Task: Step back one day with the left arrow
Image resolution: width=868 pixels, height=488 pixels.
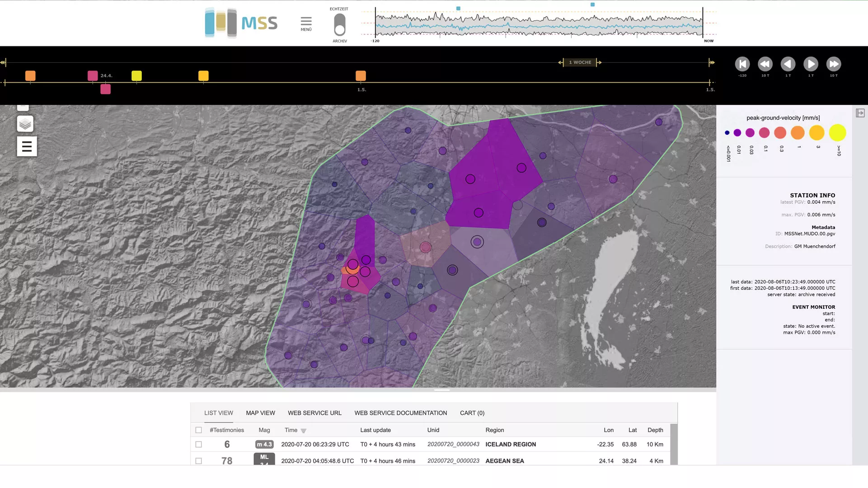Action: coord(788,64)
